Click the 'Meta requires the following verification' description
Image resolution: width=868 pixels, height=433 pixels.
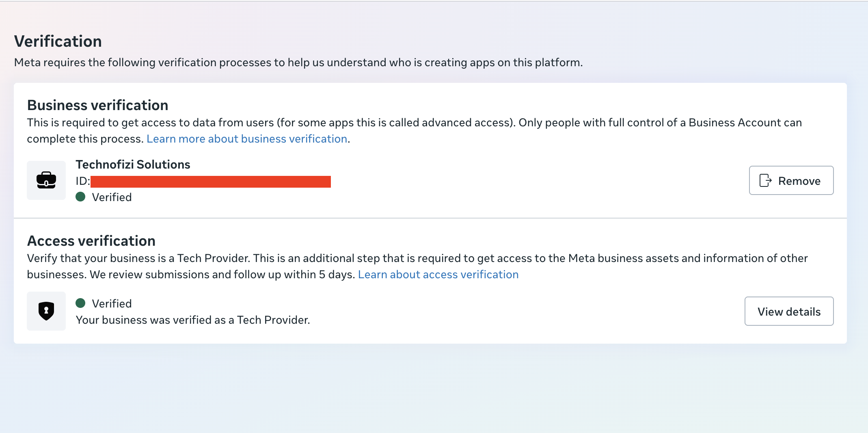pyautogui.click(x=298, y=63)
